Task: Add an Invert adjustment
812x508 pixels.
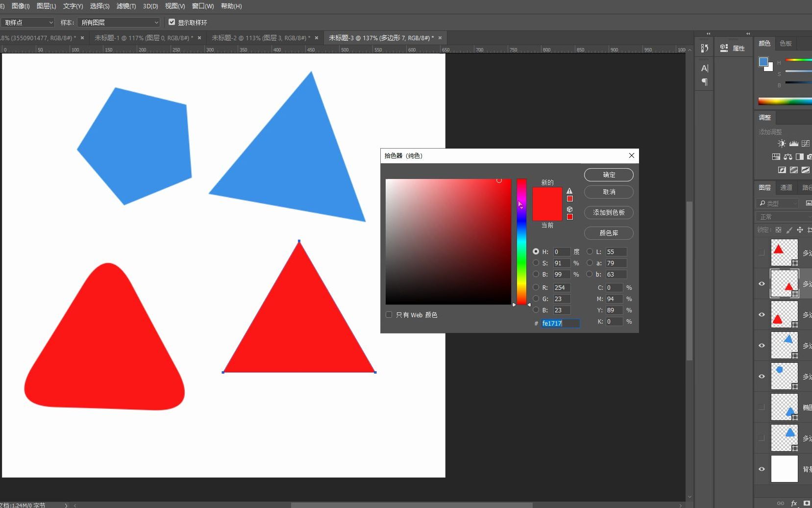Action: (782, 170)
